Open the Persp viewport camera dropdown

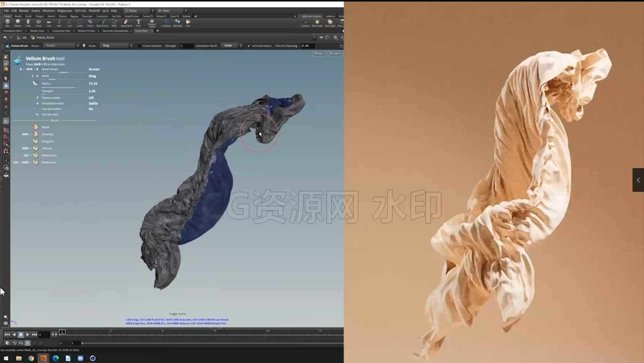(319, 53)
